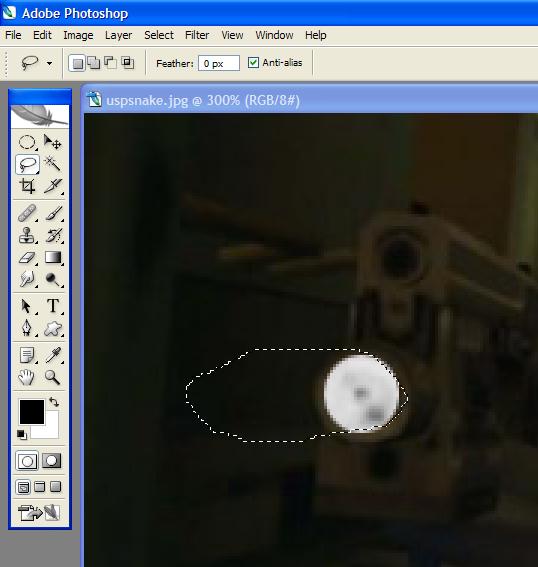The height and width of the screenshot is (567, 538).
Task: Click the black foreground color swatch
Action: point(32,412)
